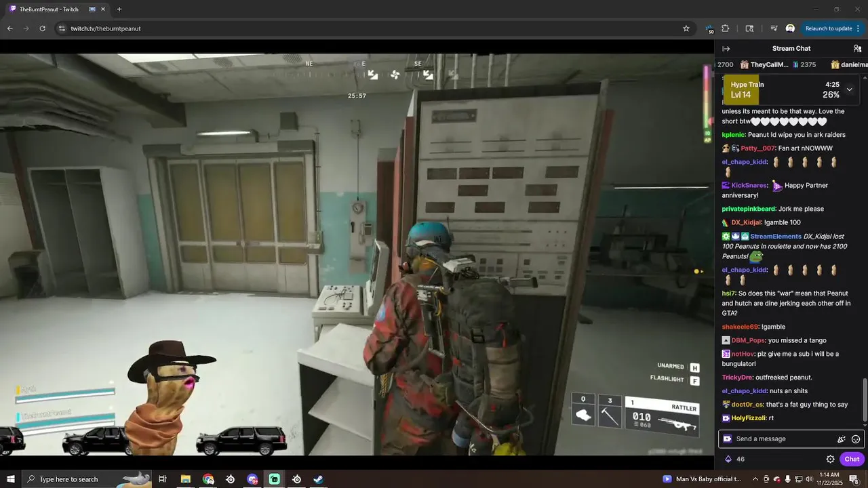
Task: Expand the Hype Train details chevron
Action: tap(849, 89)
